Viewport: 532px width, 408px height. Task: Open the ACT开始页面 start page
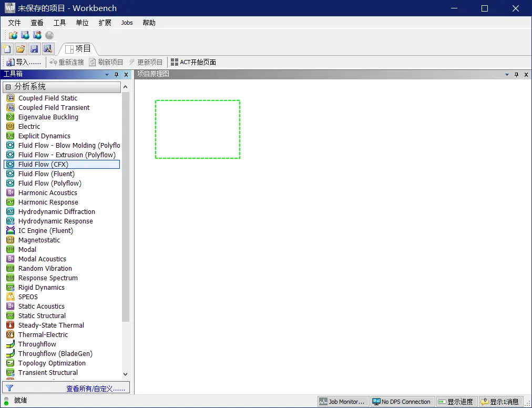(193, 62)
